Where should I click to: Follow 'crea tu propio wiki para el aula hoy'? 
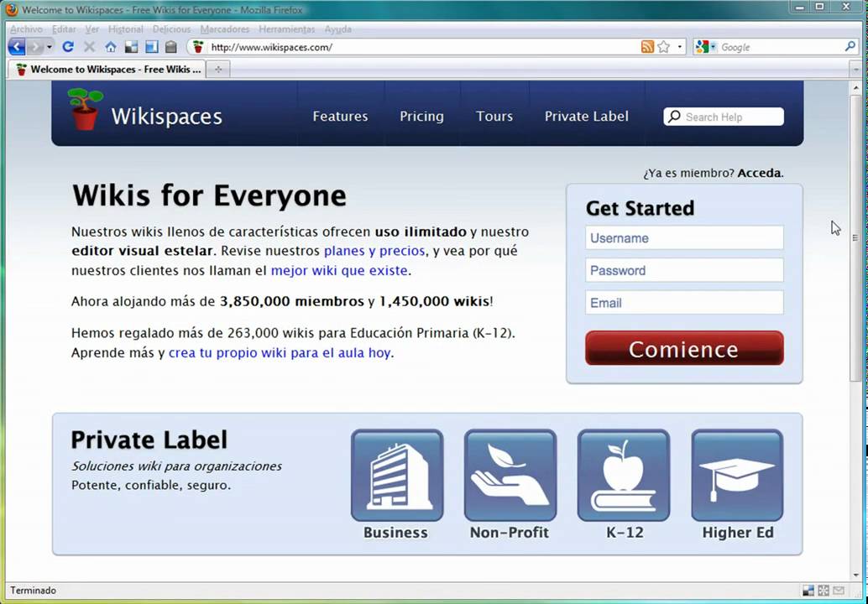(280, 353)
